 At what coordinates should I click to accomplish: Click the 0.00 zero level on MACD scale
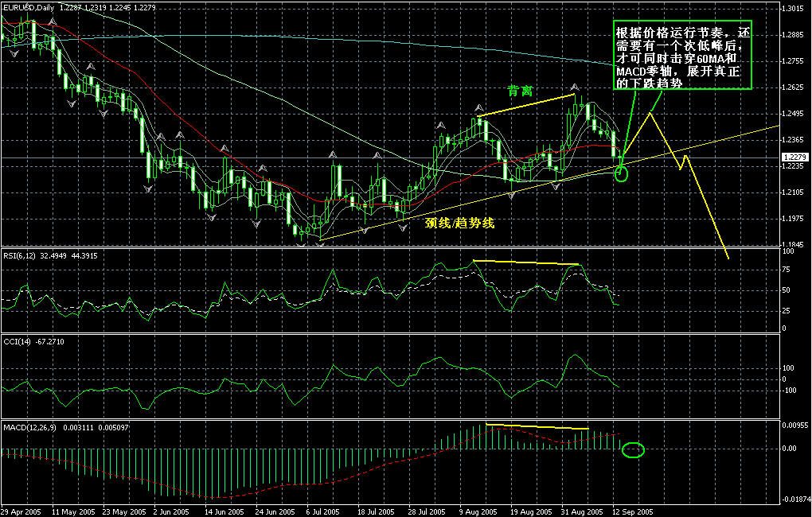click(x=790, y=449)
